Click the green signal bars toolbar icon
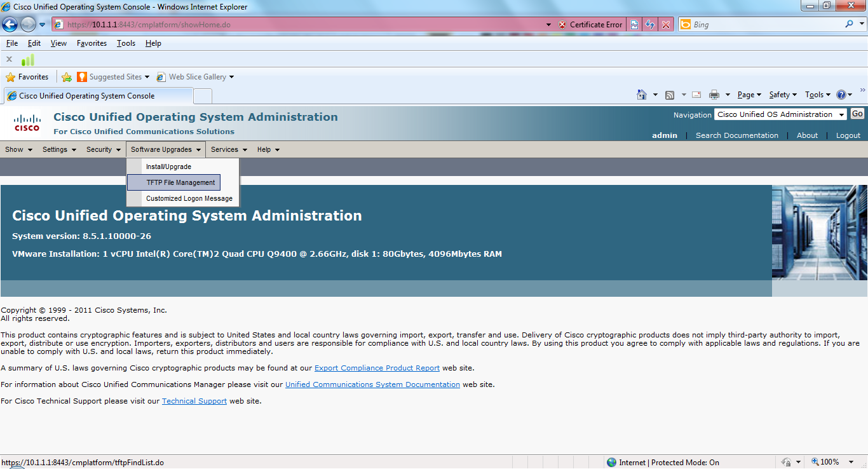Screen dimensions: 868x469 point(27,60)
